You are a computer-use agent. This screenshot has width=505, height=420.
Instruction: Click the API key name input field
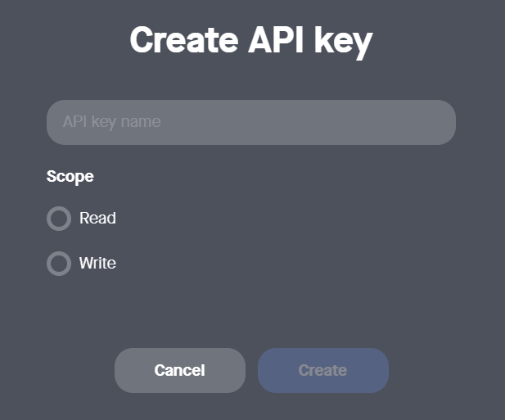(x=250, y=123)
